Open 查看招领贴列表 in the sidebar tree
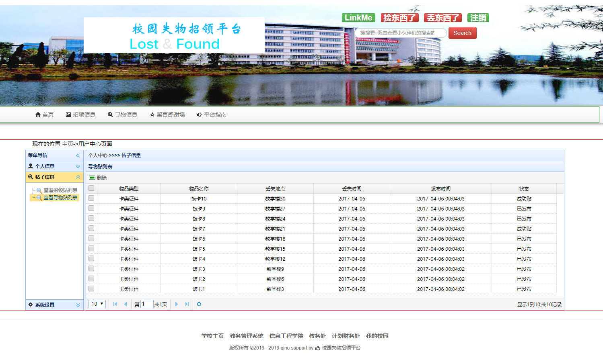The image size is (603, 364). (60, 190)
